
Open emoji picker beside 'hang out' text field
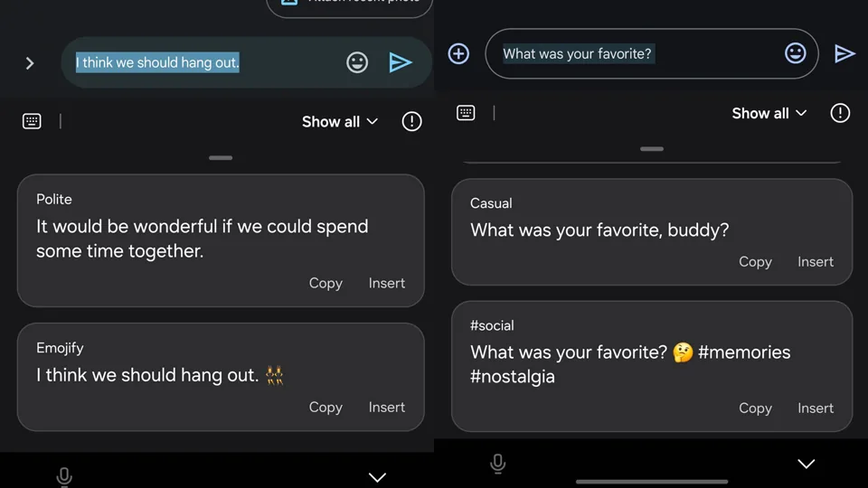click(x=357, y=62)
